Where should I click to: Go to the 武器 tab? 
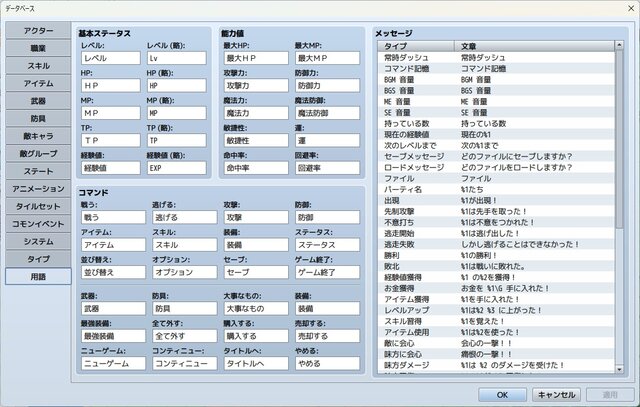coord(38,101)
